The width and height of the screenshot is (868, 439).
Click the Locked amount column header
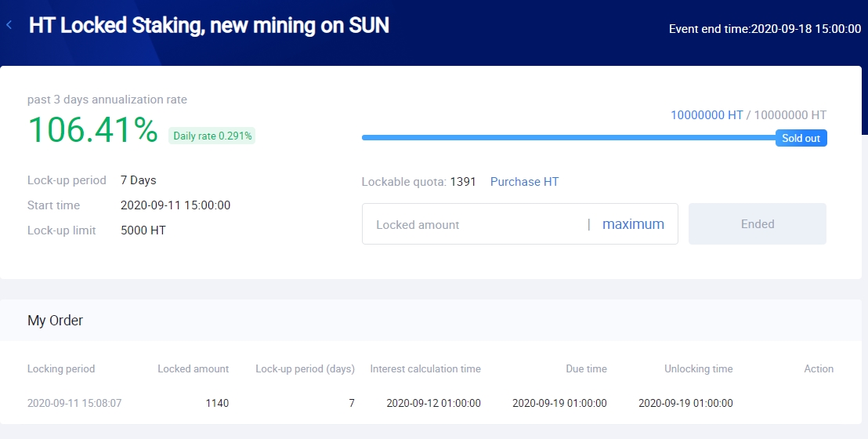click(x=193, y=368)
